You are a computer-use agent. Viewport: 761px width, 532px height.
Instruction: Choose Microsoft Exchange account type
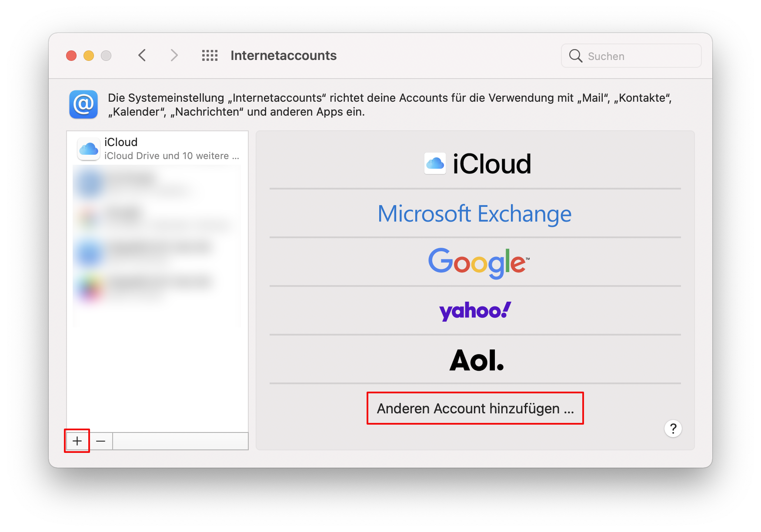point(475,213)
